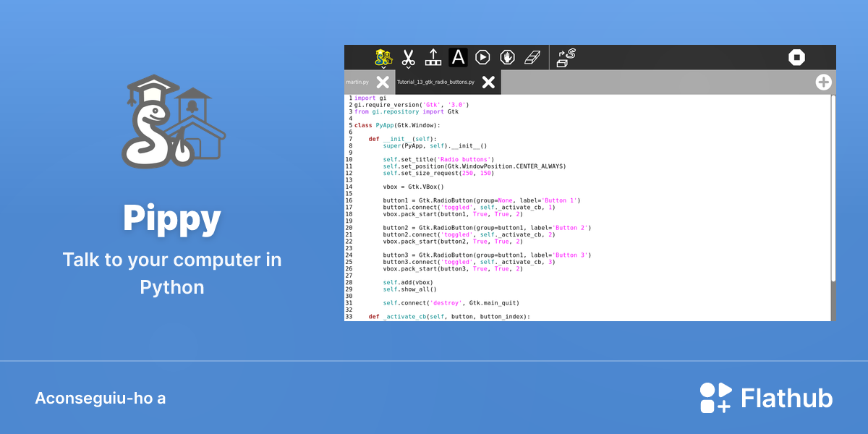The image size is (868, 434).
Task: Click the 'class PyApp(Gtk.Window):' line
Action: pos(397,125)
